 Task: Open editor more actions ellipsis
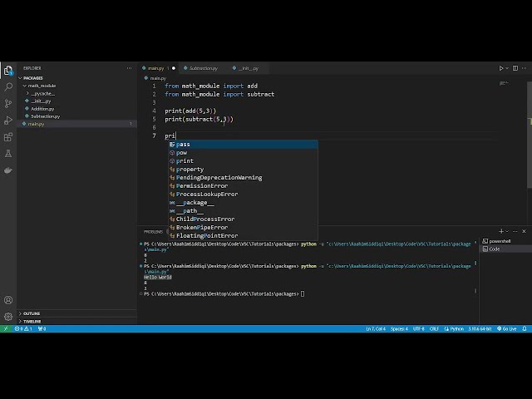click(525, 68)
